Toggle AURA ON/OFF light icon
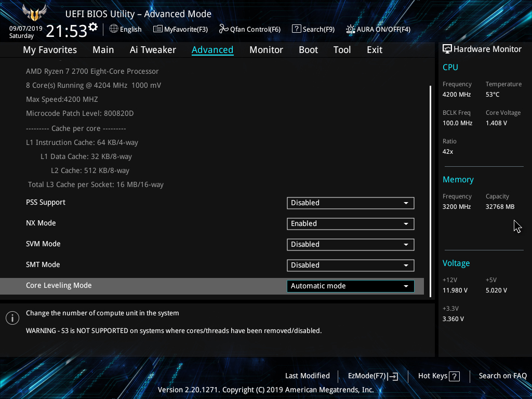Screen dimensions: 532x399 coord(350,29)
